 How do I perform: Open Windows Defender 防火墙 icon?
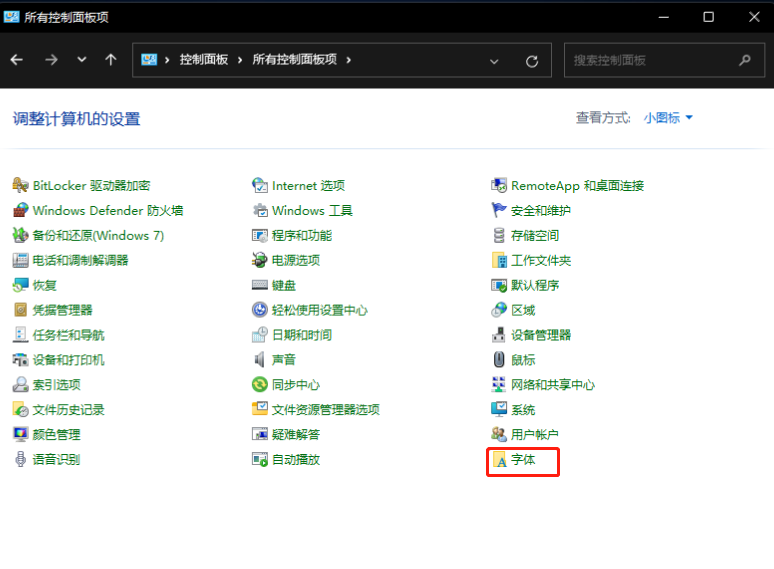(x=20, y=210)
